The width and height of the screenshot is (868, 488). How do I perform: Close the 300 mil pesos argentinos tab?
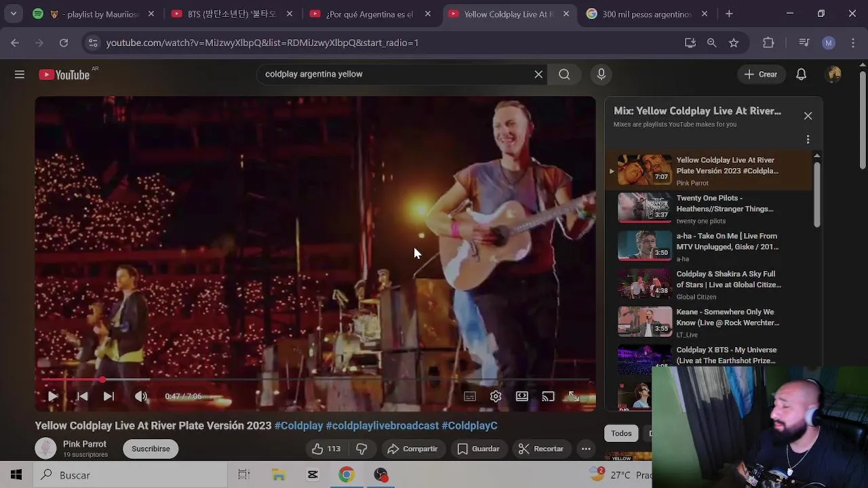click(705, 14)
